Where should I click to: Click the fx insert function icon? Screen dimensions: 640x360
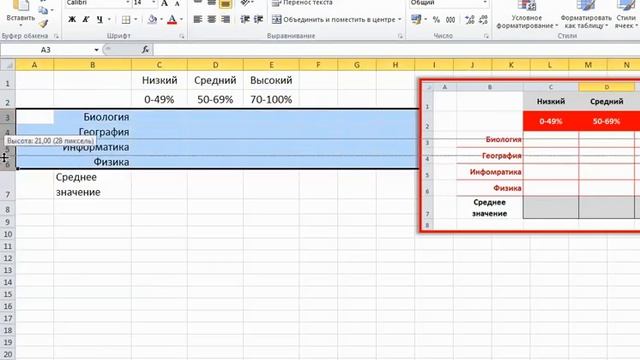tap(145, 50)
